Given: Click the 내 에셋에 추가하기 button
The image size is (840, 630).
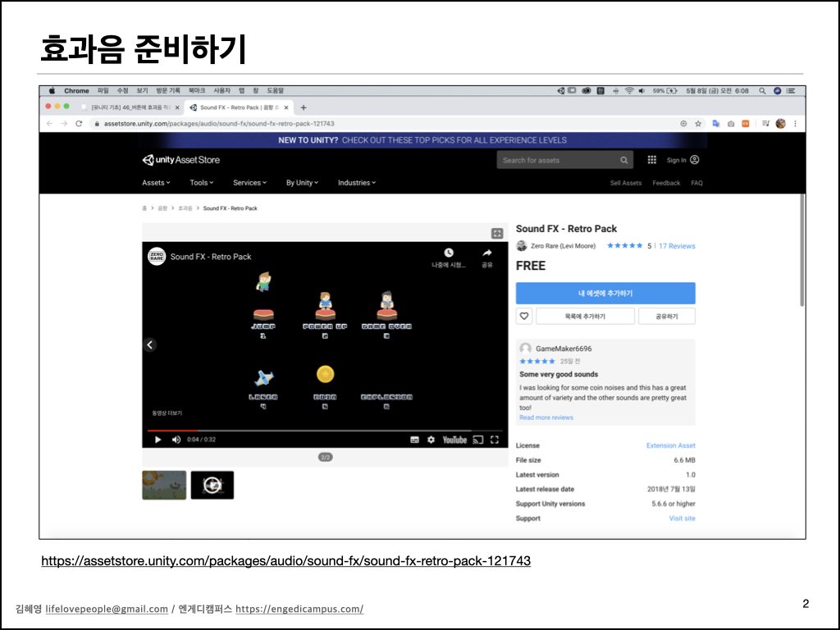Looking at the screenshot, I should point(605,294).
